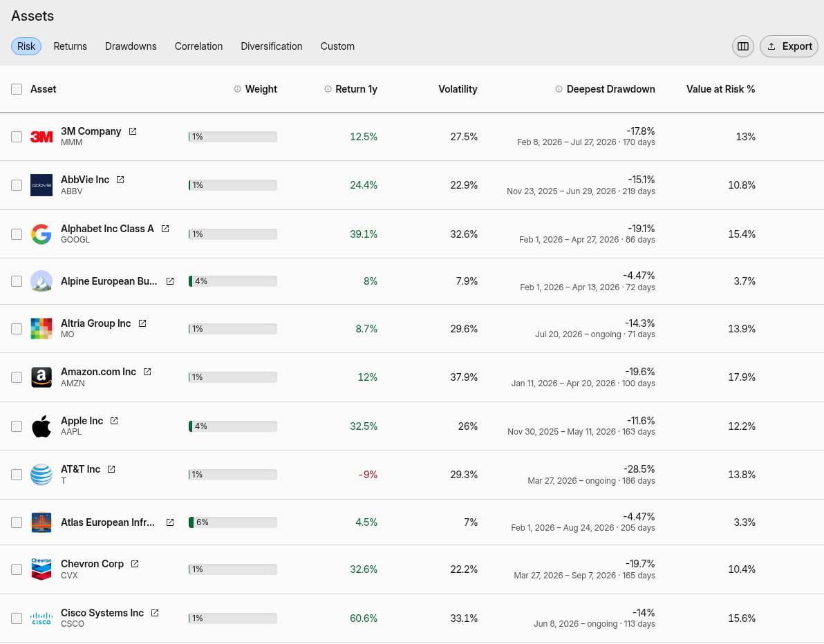The height and width of the screenshot is (644, 824).
Task: Click the 3M company logo
Action: [x=41, y=137]
